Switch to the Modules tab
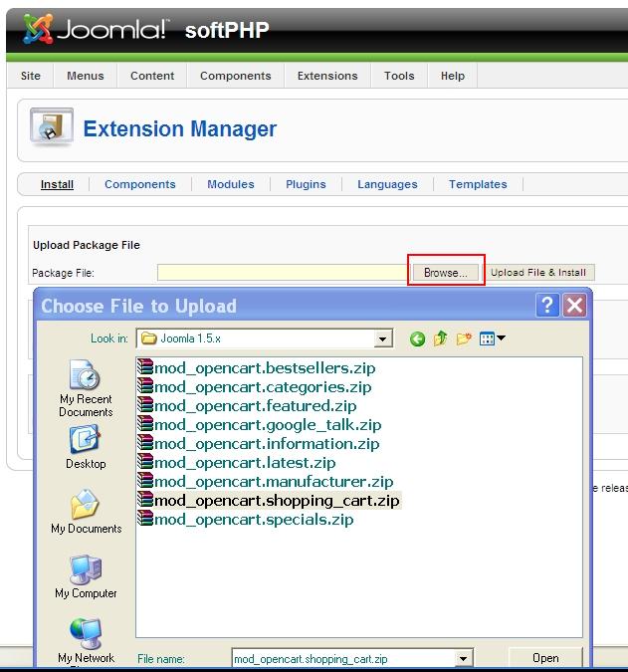 click(231, 184)
